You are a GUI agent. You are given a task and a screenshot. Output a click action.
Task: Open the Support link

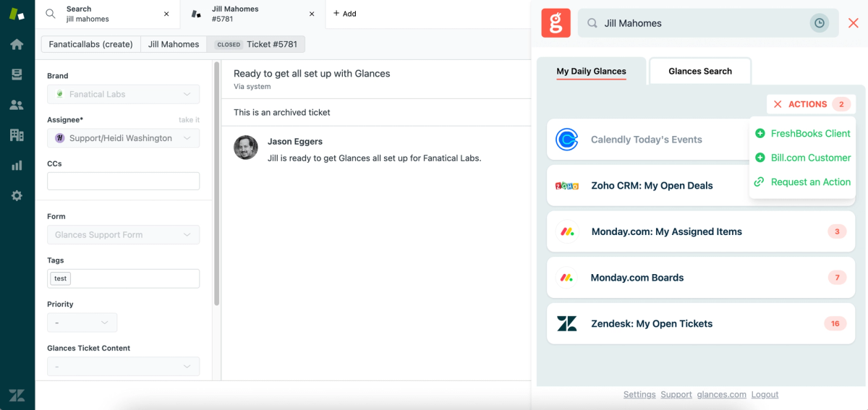click(676, 395)
